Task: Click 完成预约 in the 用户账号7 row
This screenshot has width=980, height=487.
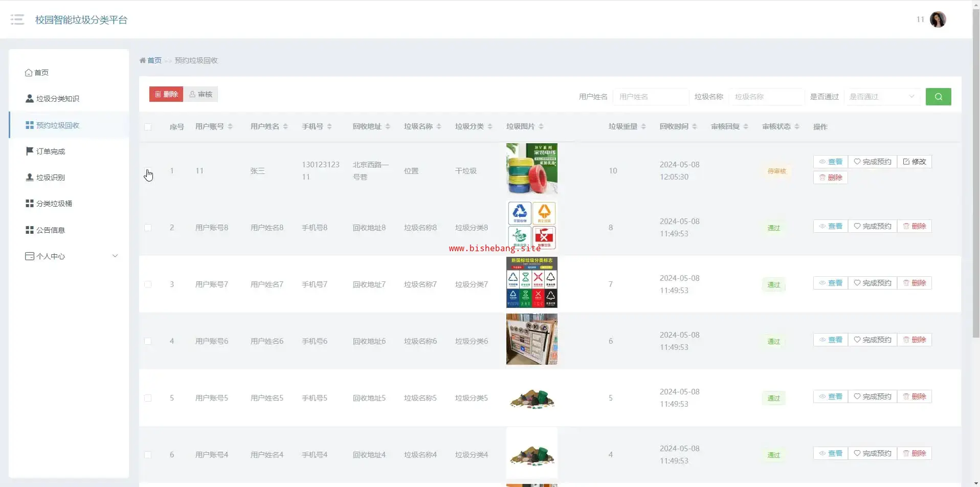Action: pyautogui.click(x=873, y=283)
